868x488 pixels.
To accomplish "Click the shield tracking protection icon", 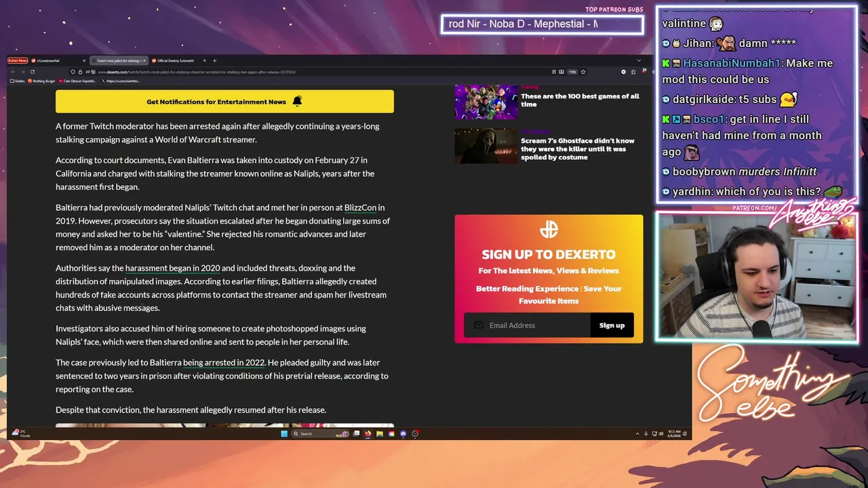I will pyautogui.click(x=73, y=72).
